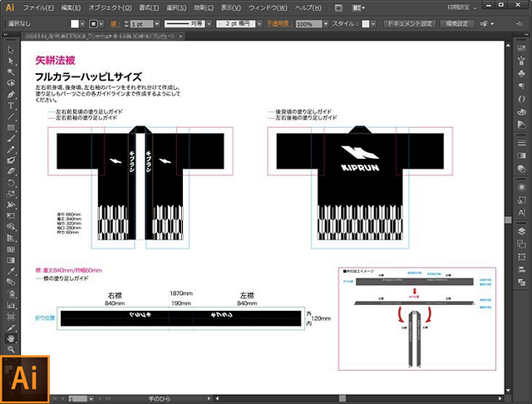Open the オブジェクト(O) menu
Viewport: 532px width, 404px height.
(111, 7)
